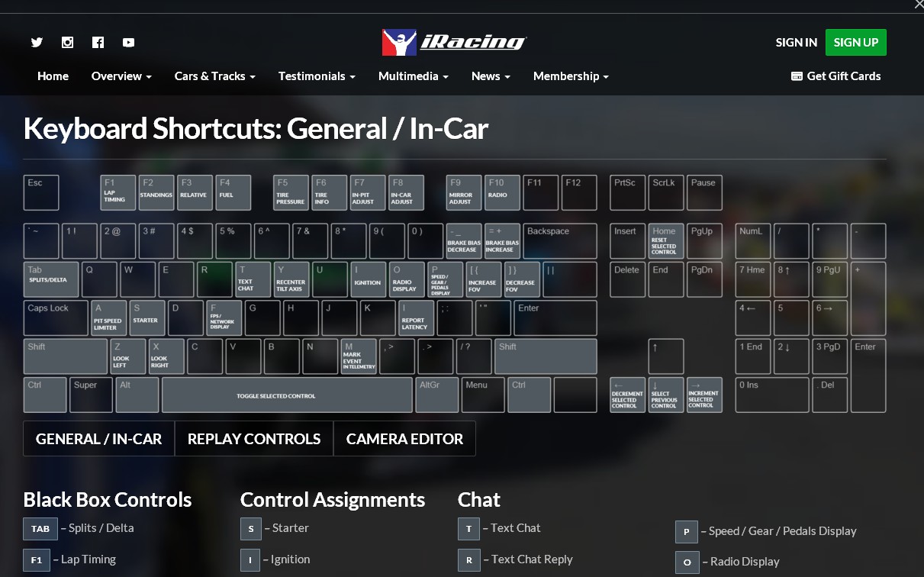The width and height of the screenshot is (924, 577).
Task: Click the F9 Mirror Adjust key
Action: 464,193
